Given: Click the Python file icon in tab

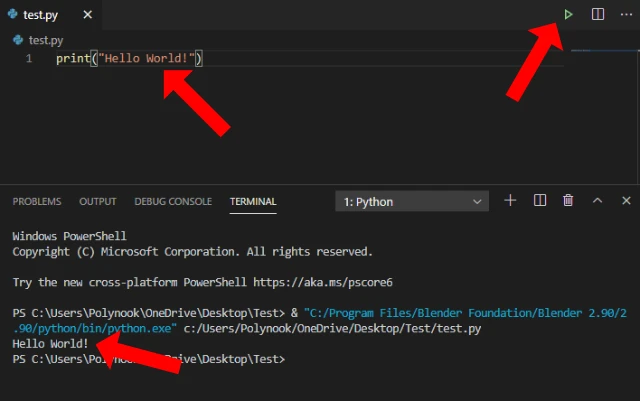Looking at the screenshot, I should [x=13, y=14].
